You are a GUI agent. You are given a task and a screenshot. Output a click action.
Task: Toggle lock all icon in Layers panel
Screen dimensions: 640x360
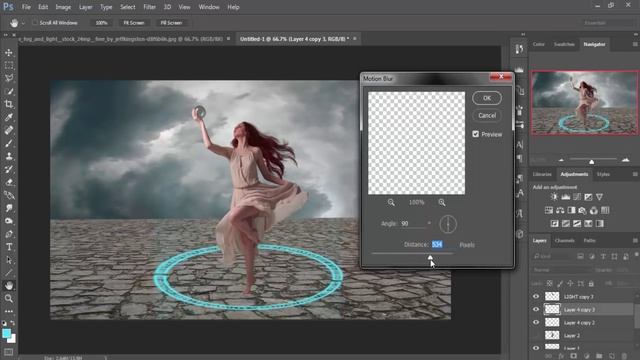point(591,283)
